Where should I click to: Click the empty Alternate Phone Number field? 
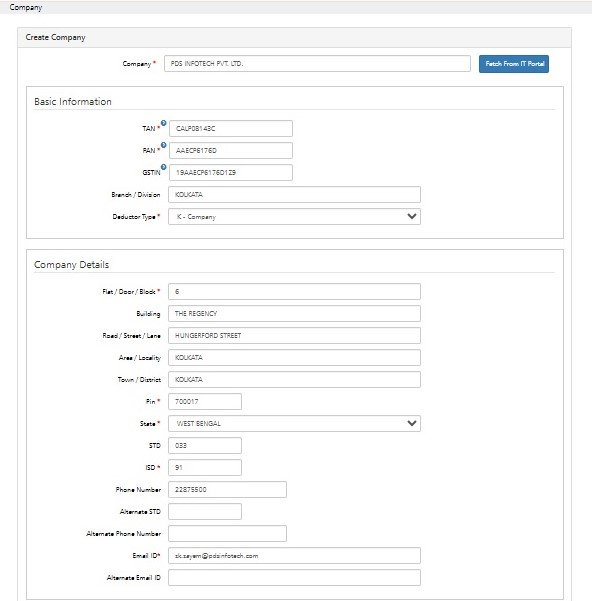tap(227, 534)
